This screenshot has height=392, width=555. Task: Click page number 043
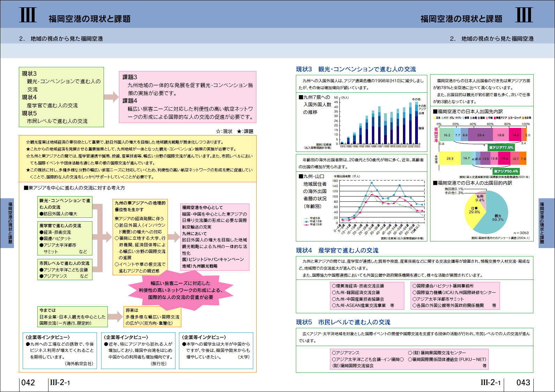[x=523, y=383]
